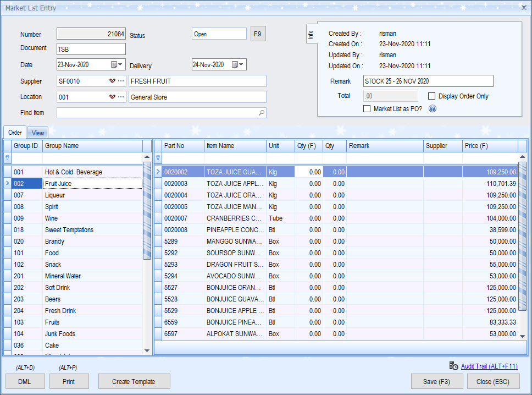The width and height of the screenshot is (532, 395).
Task: Enable Display Order Only checkbox
Action: [x=432, y=96]
